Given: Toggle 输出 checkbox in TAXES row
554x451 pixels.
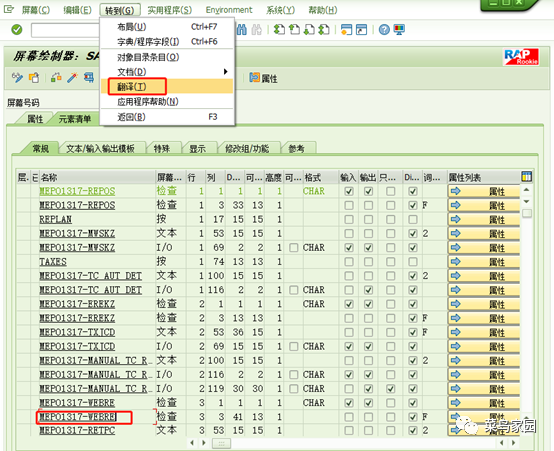Looking at the screenshot, I should (x=368, y=262).
